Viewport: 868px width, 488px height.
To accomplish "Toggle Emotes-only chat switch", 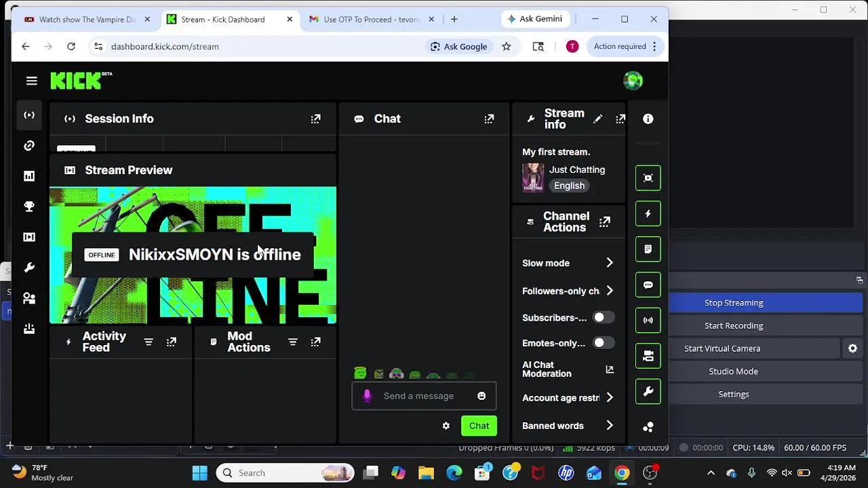I will (x=603, y=343).
